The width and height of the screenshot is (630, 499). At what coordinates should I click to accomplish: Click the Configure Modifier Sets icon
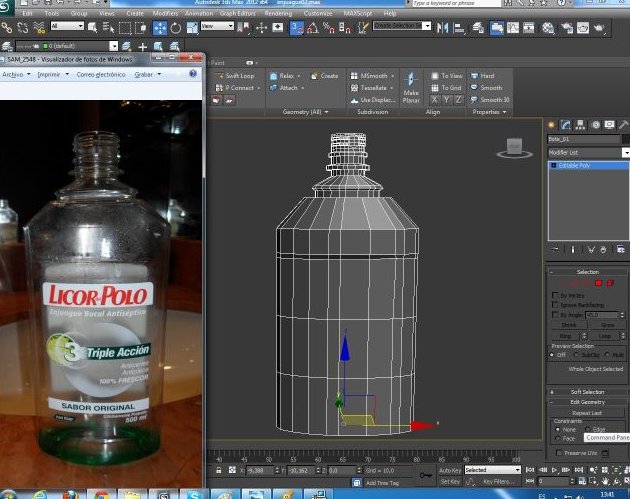point(621,250)
